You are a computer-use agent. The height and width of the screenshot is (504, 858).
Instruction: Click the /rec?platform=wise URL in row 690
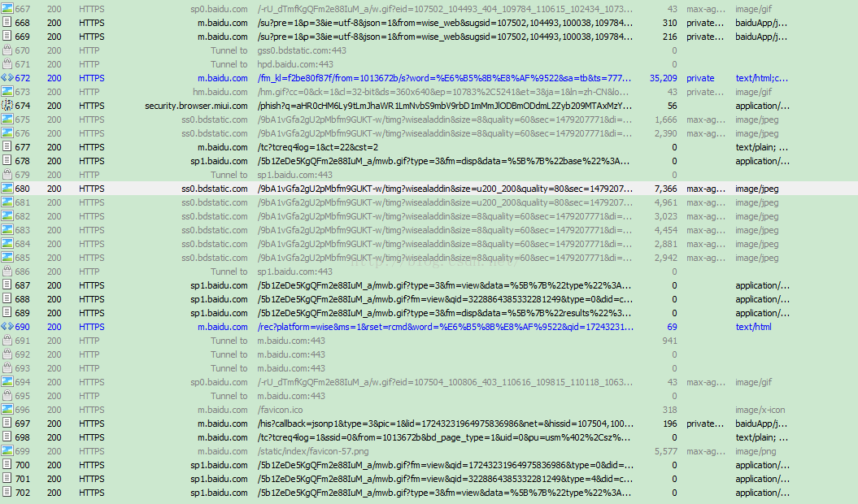[x=446, y=327]
